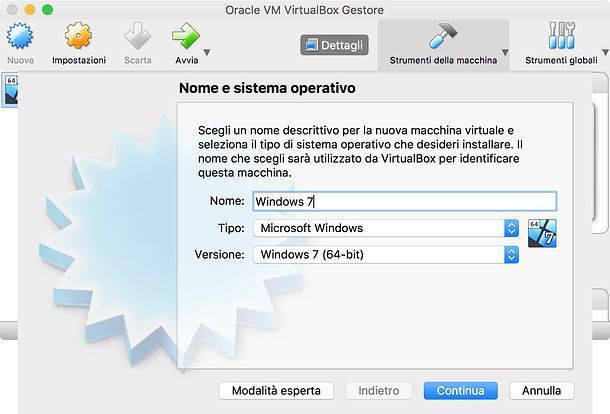Image resolution: width=610 pixels, height=414 pixels.
Task: Click the Oracle VM VirtualBox Gestore title
Action: click(x=305, y=10)
